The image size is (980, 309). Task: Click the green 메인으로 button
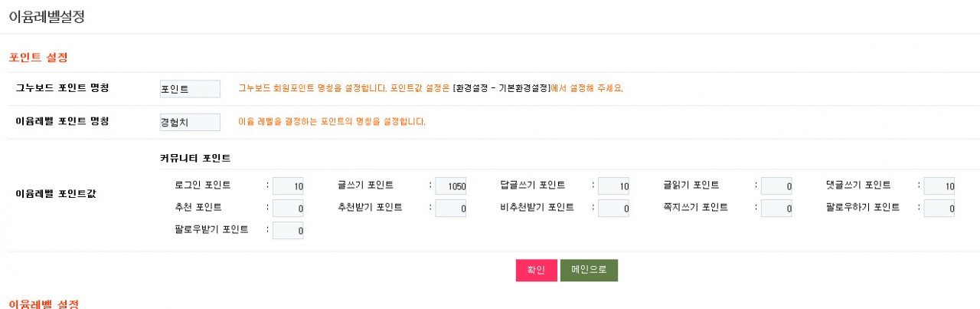click(589, 271)
